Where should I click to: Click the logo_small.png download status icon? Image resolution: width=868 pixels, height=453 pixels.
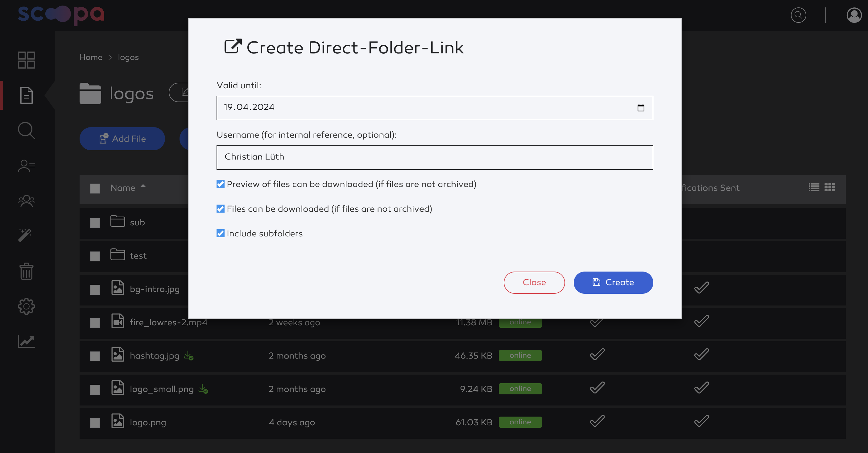203,389
